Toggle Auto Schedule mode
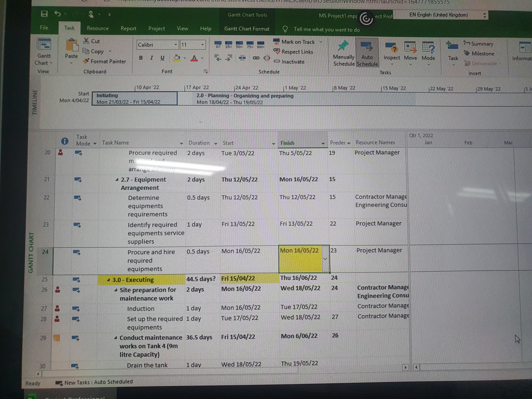532x399 pixels. click(x=367, y=52)
